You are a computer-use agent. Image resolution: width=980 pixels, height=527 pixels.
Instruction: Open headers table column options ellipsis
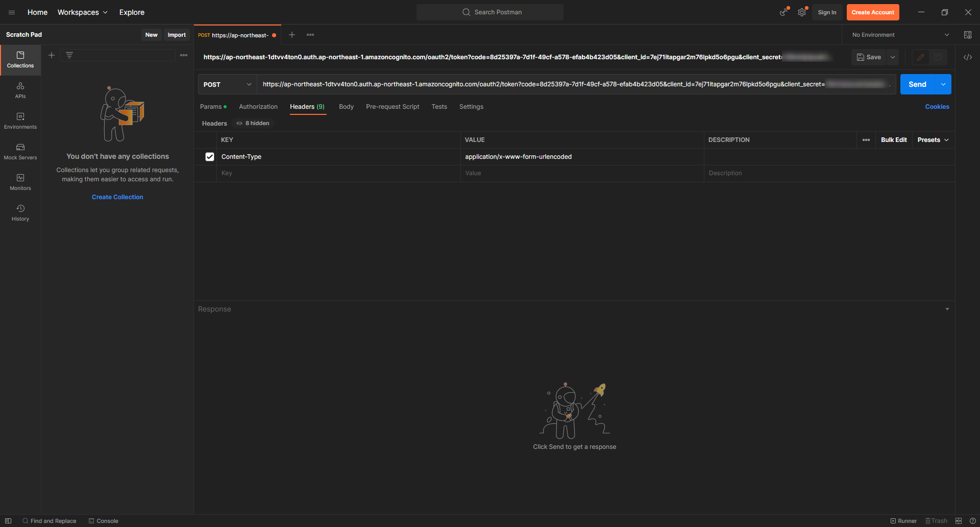tap(866, 140)
